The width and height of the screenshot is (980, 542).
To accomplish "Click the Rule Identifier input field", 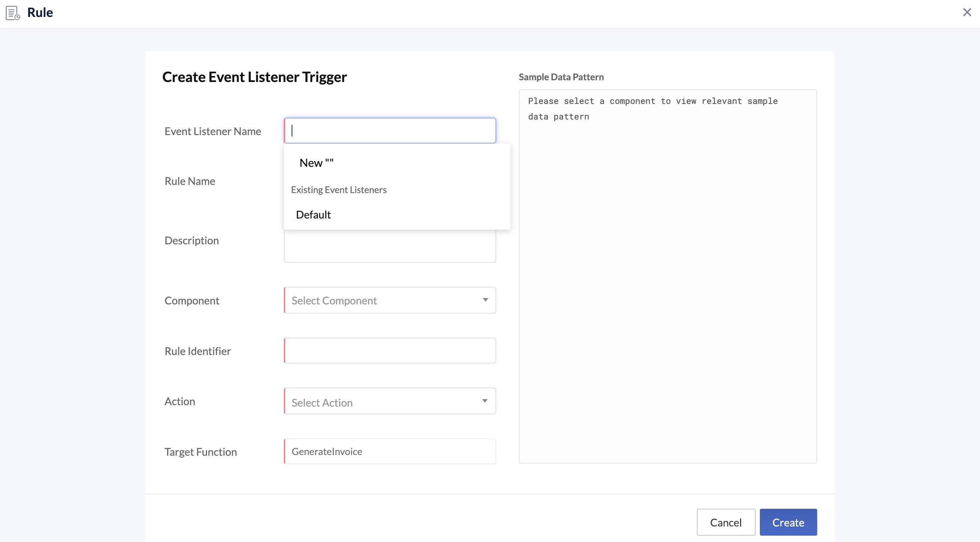I will 389,350.
